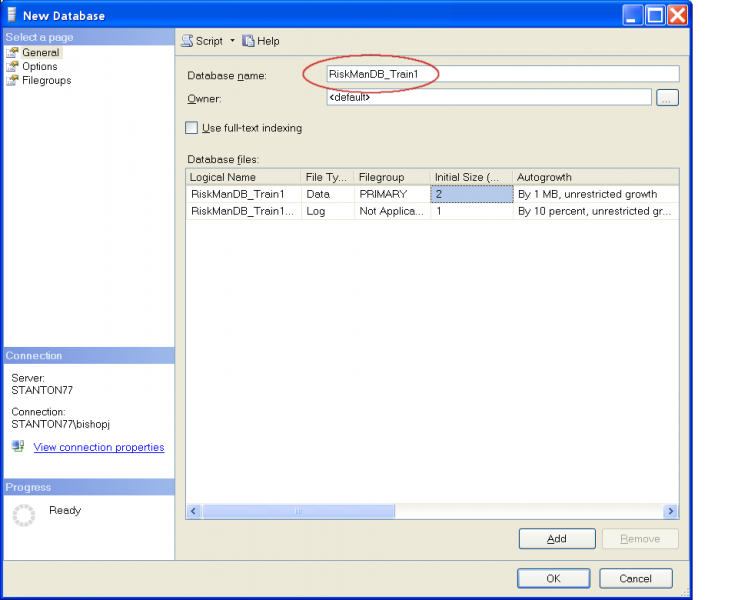This screenshot has height=600, width=738.
Task: Select the Filegroups page
Action: tap(47, 80)
